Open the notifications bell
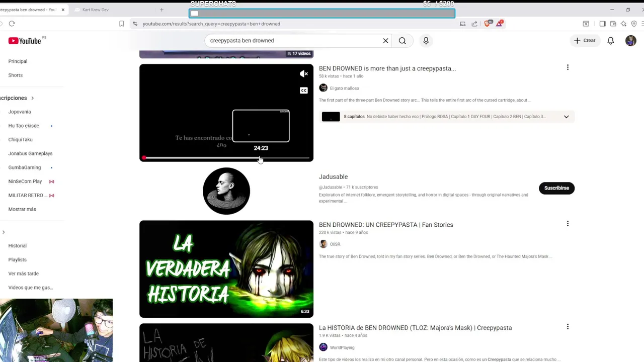The width and height of the screenshot is (644, 362). coord(610,41)
